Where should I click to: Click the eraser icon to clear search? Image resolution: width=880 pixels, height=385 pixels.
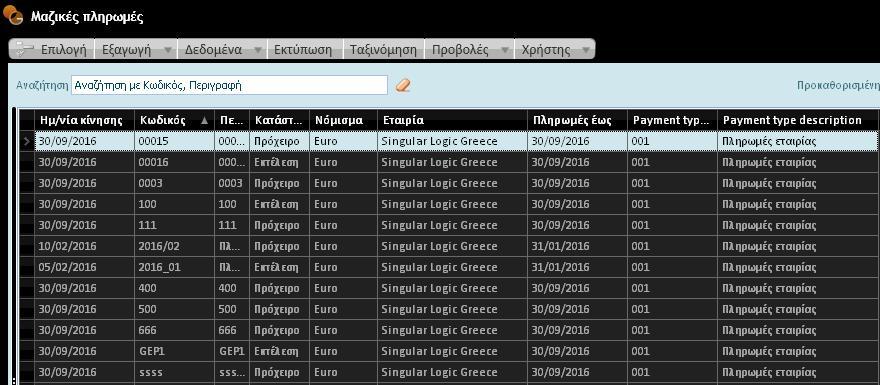click(403, 85)
